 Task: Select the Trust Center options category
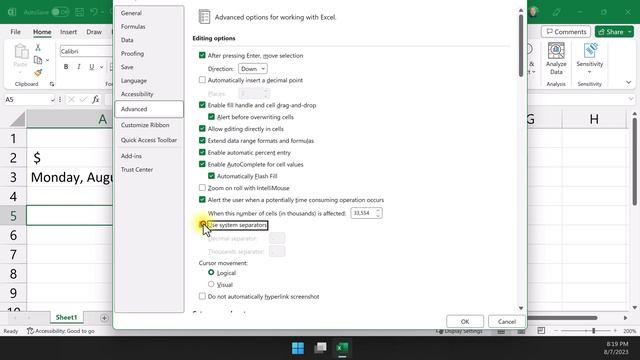click(x=137, y=169)
